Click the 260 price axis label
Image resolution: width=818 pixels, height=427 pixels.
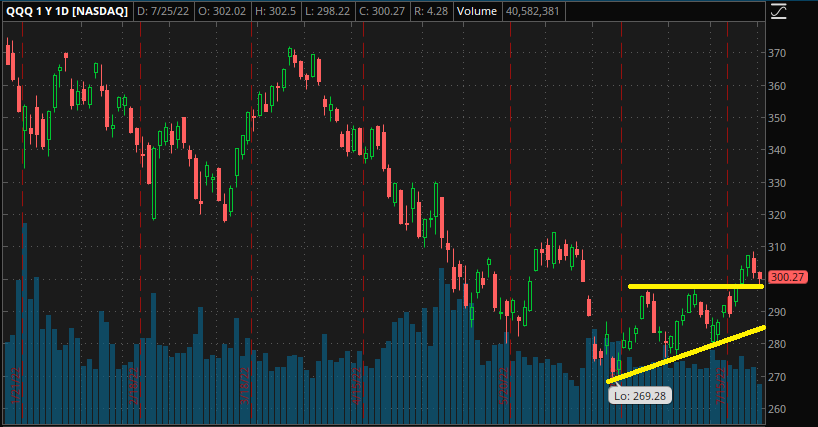[x=777, y=409]
